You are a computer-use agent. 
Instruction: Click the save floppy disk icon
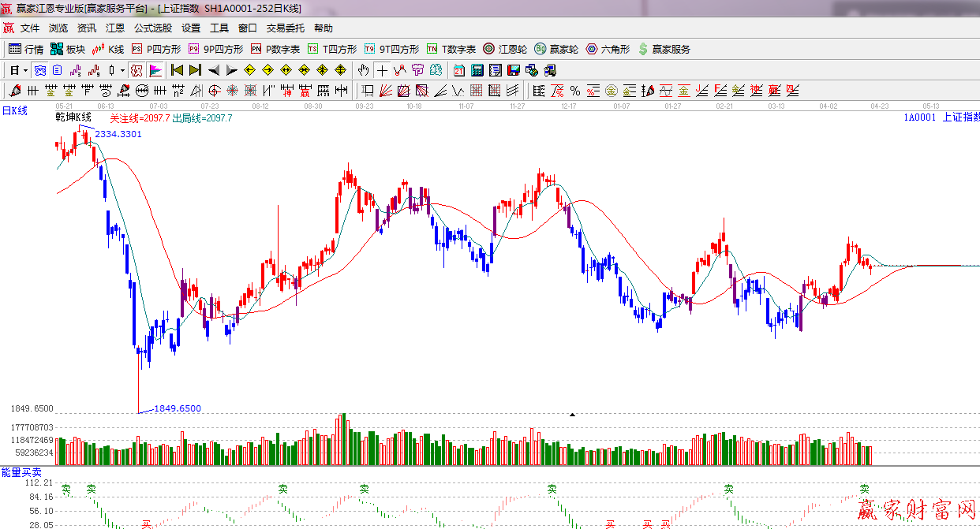pos(514,70)
